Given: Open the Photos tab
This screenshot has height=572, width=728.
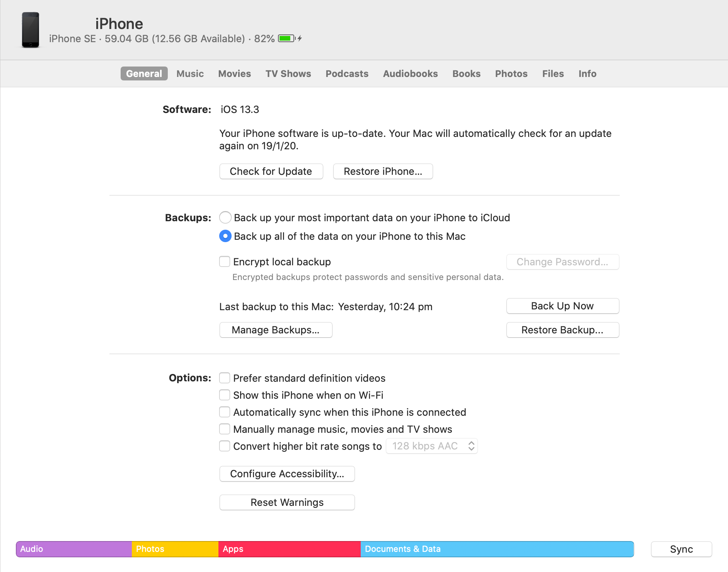Looking at the screenshot, I should point(511,73).
